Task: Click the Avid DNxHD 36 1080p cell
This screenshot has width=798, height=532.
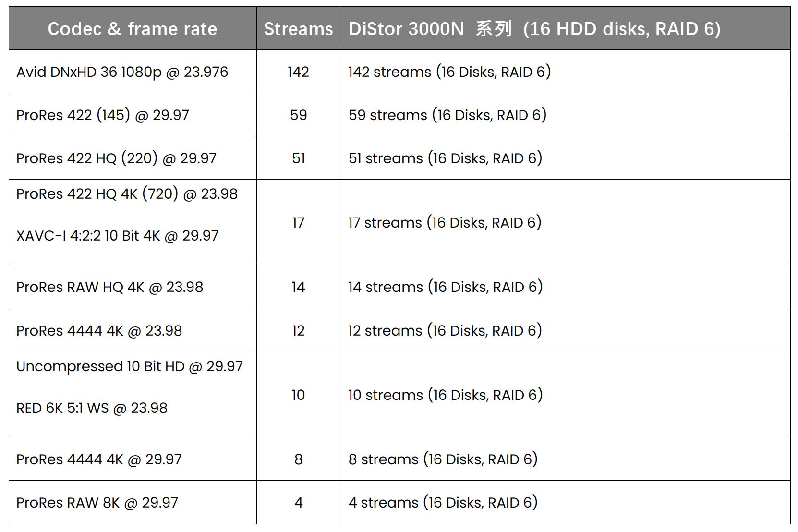Action: 122,72
